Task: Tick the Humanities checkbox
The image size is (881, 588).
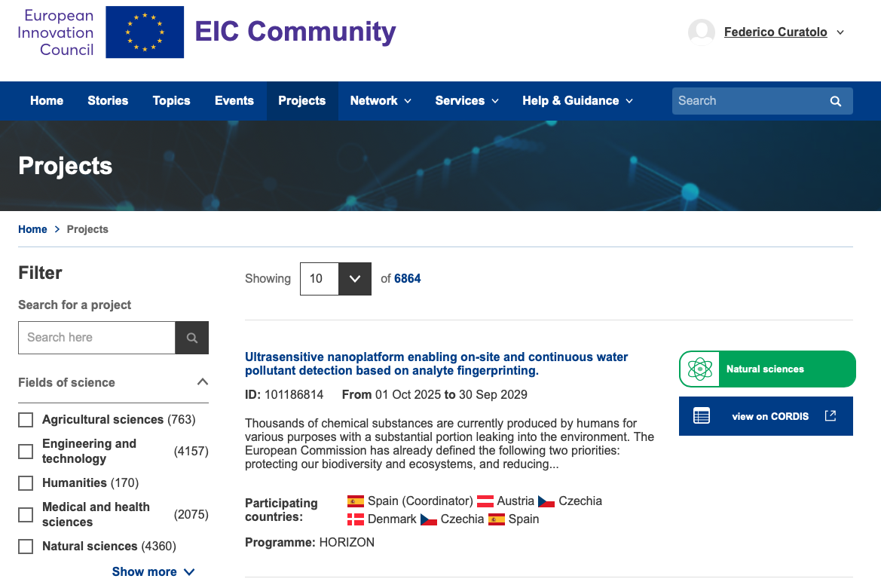Action: (x=26, y=483)
